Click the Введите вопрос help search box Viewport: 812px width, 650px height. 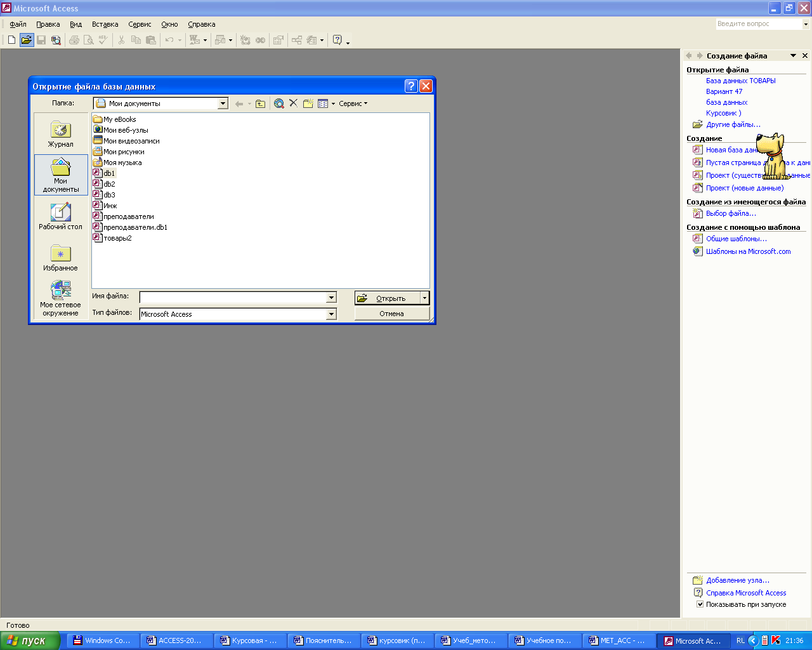759,24
